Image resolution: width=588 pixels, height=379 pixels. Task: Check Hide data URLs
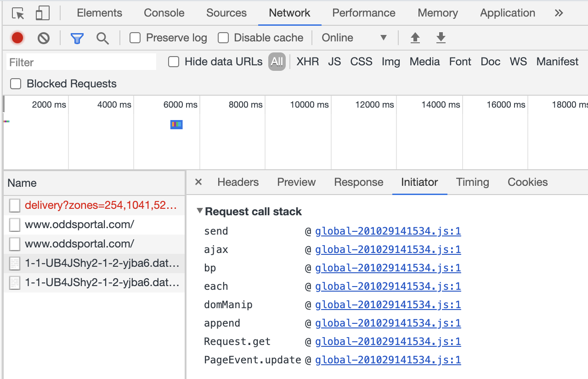tap(174, 62)
